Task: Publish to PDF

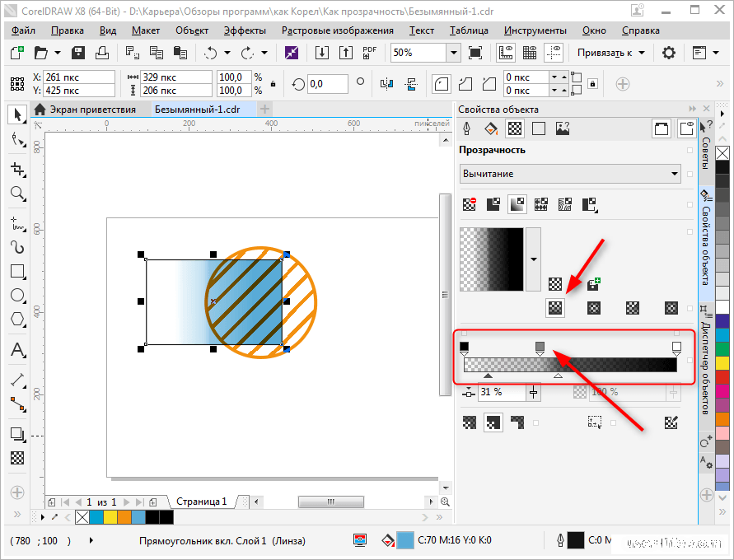Action: point(369,53)
